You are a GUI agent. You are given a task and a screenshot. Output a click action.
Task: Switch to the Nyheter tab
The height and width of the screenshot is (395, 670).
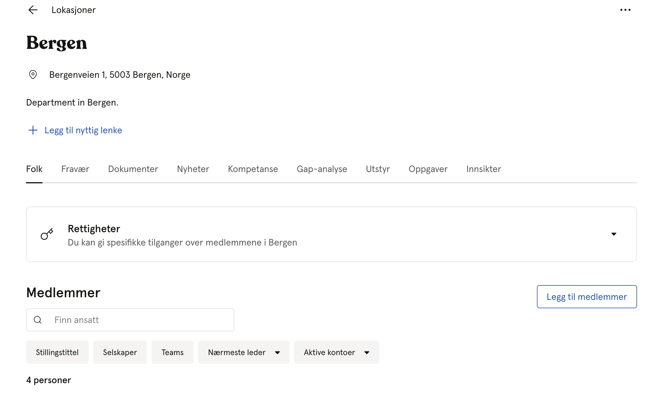pos(193,169)
